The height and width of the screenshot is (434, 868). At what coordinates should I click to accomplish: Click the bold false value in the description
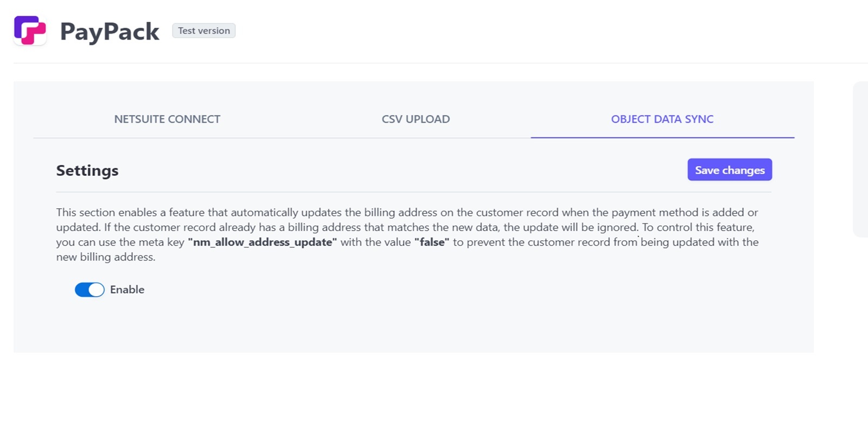[431, 242]
